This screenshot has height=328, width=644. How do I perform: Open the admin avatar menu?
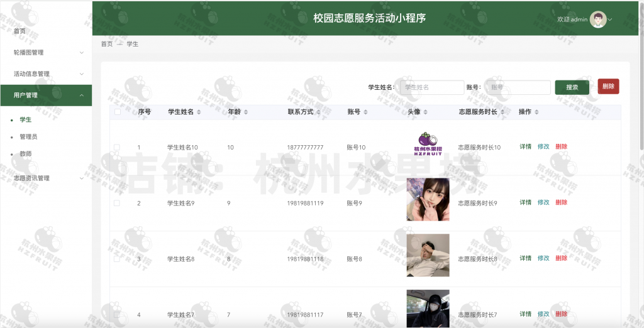[x=598, y=19]
